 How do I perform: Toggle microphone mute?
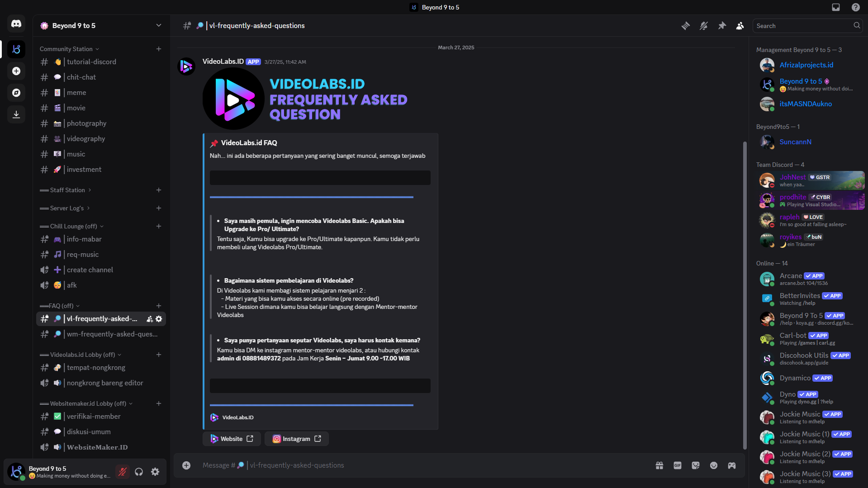(122, 472)
